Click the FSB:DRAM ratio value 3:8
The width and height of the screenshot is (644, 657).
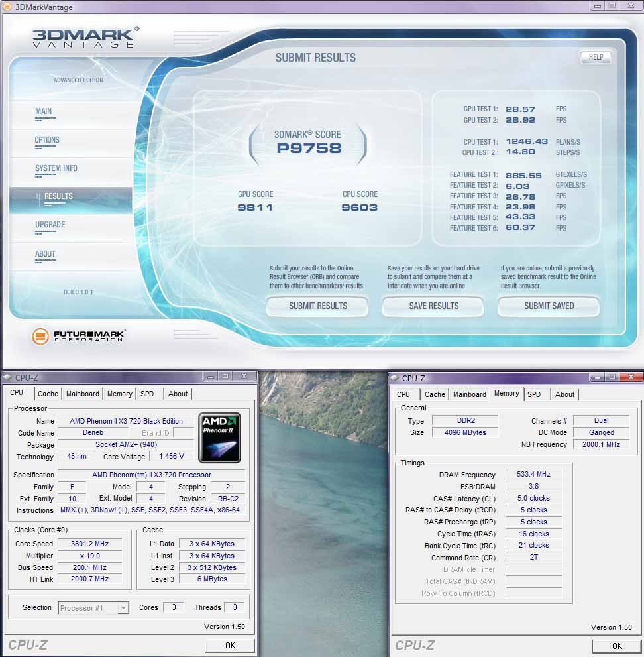pos(533,486)
